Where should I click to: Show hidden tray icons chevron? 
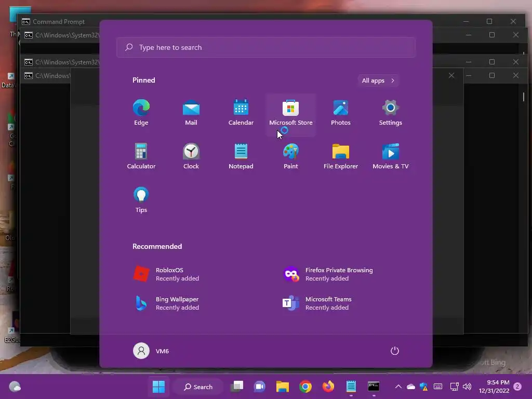click(398, 387)
